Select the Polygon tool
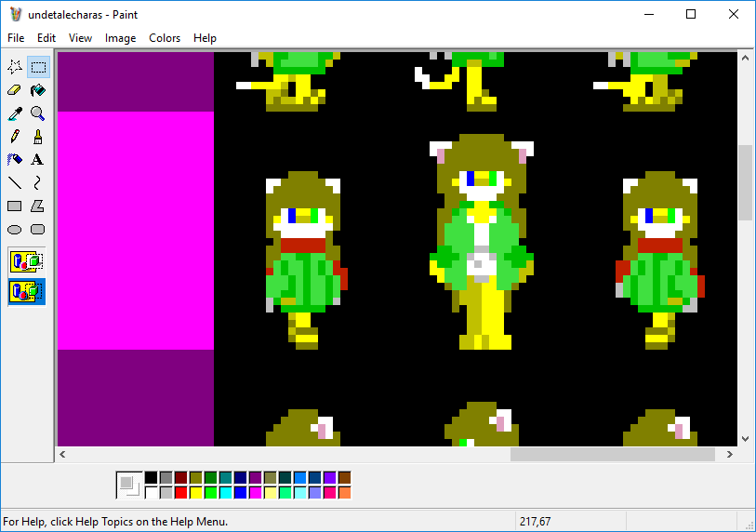Screen dimensions: 756x532 [x=38, y=206]
